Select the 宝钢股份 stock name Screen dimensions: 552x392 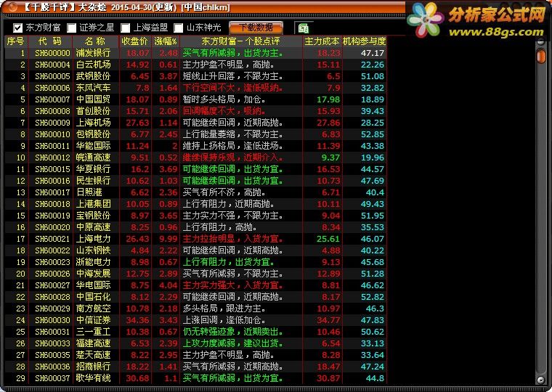click(93, 216)
